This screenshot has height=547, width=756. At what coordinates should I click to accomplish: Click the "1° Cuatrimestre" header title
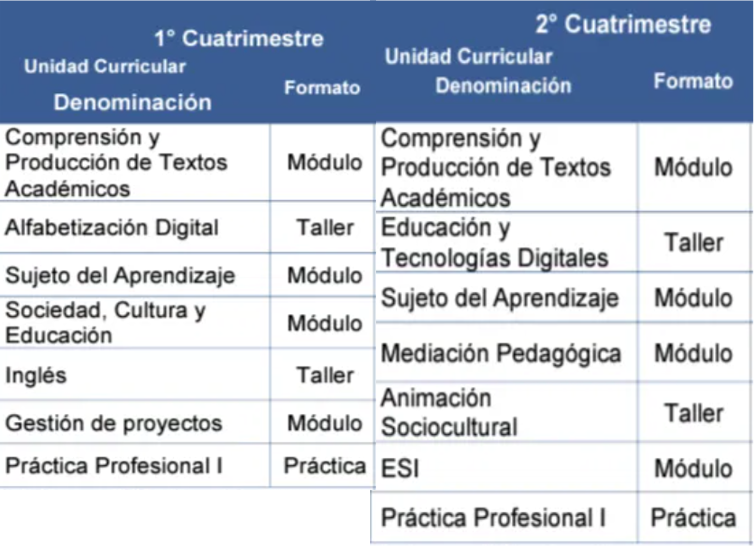pyautogui.click(x=239, y=38)
